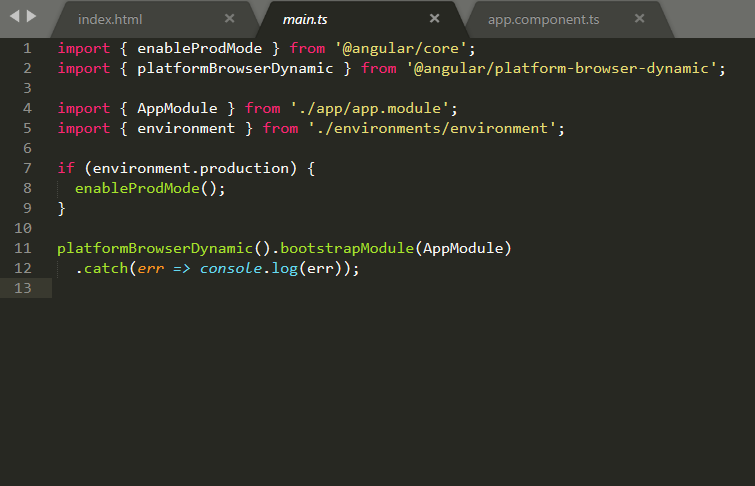Click the next tab right arrow
This screenshot has height=486, width=755.
(x=31, y=16)
